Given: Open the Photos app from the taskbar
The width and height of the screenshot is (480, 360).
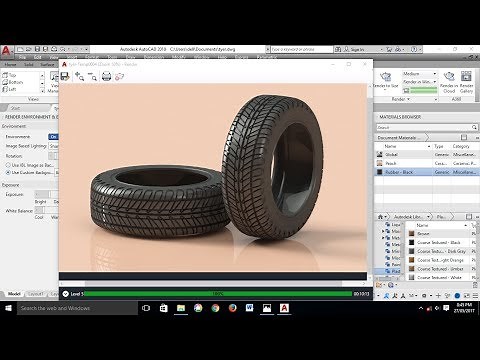Looking at the screenshot, I should pos(267,308).
